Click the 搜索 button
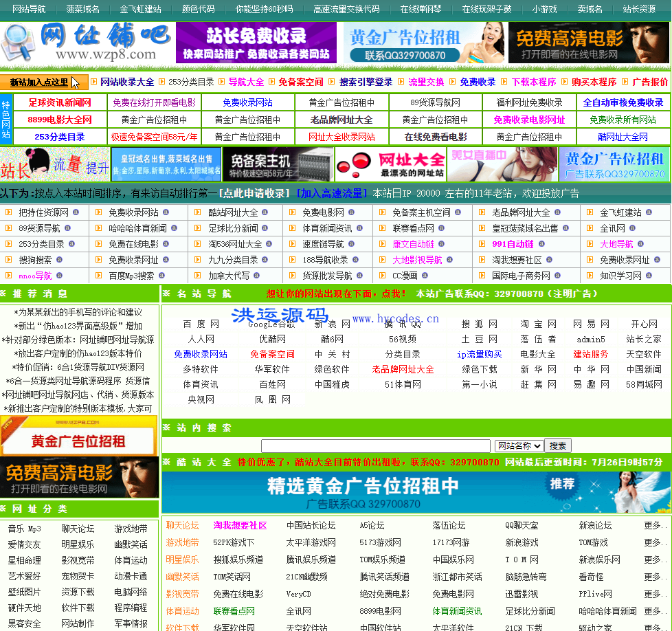The height and width of the screenshot is (631, 672). [x=557, y=446]
